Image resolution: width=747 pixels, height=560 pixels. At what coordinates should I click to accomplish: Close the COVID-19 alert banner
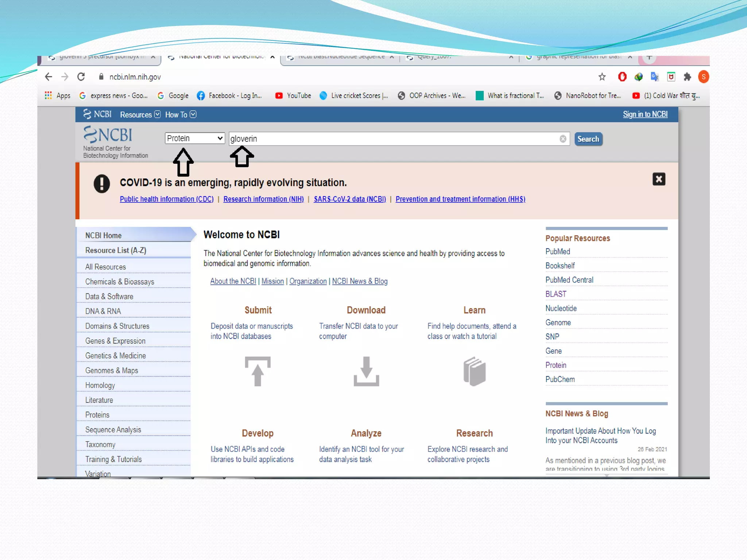click(659, 179)
